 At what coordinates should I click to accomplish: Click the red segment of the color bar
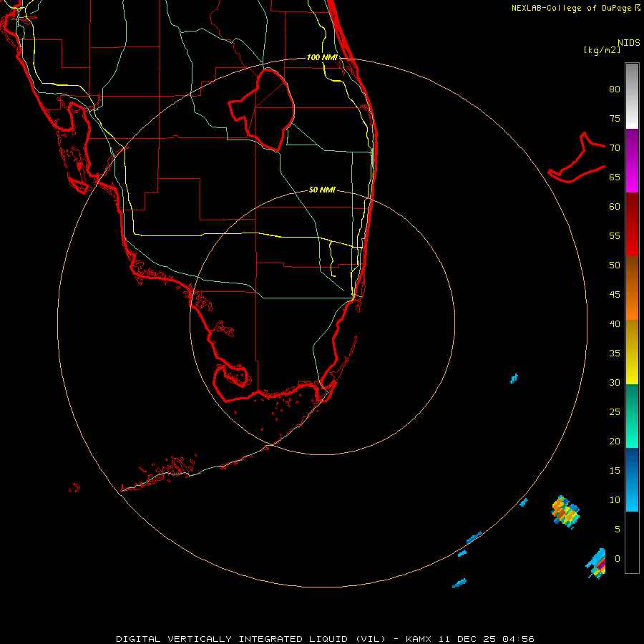coord(632,224)
